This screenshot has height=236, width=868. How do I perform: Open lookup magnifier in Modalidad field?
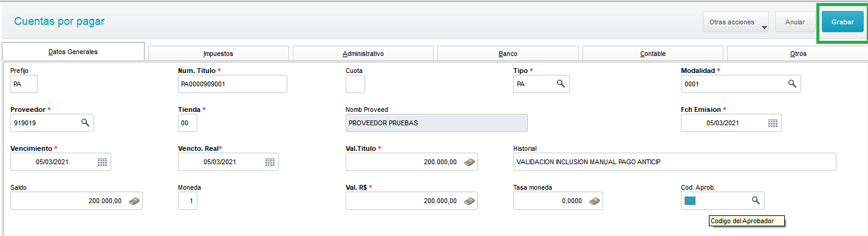point(792,84)
